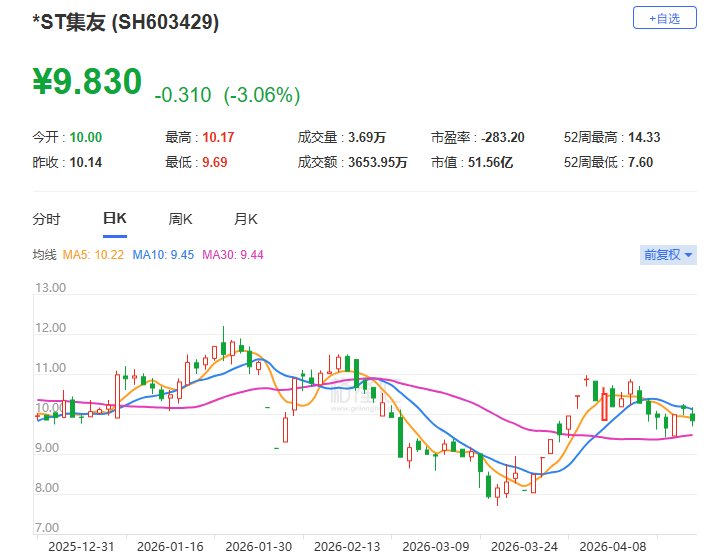Select the 日K daily chart tab

[115, 218]
